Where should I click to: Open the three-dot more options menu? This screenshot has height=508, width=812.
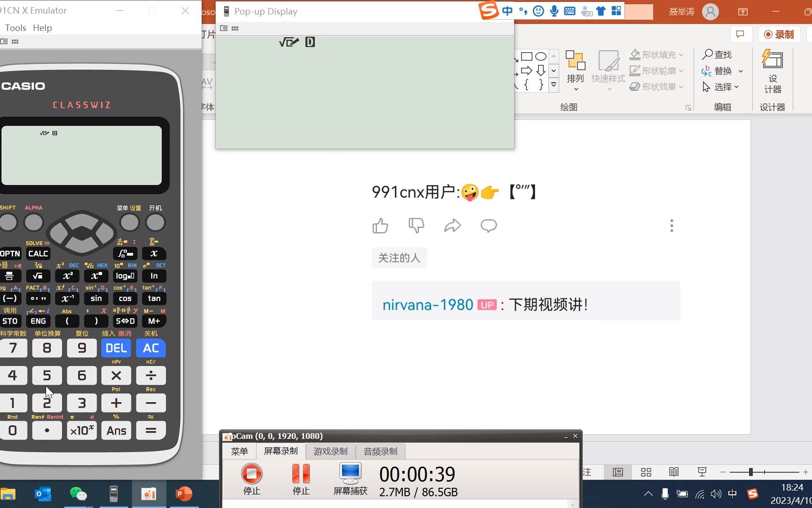(671, 226)
